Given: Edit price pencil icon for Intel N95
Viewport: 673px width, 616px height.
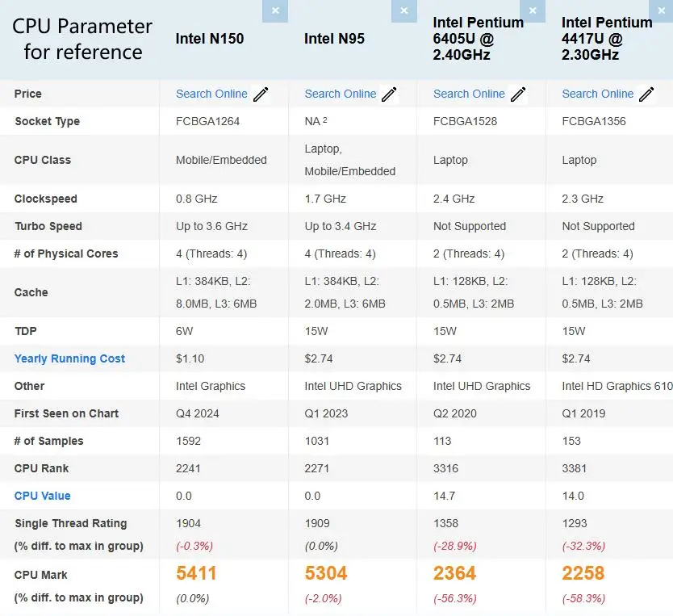Looking at the screenshot, I should tap(389, 94).
